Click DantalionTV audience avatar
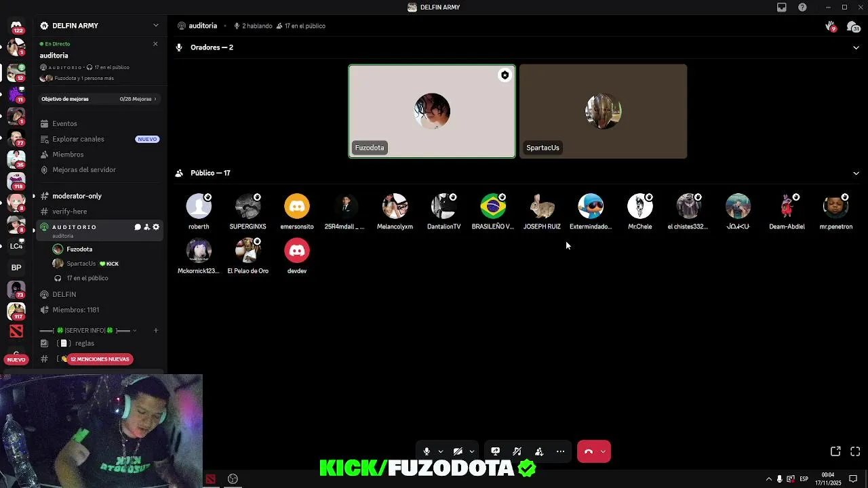Image resolution: width=868 pixels, height=488 pixels. tap(443, 206)
